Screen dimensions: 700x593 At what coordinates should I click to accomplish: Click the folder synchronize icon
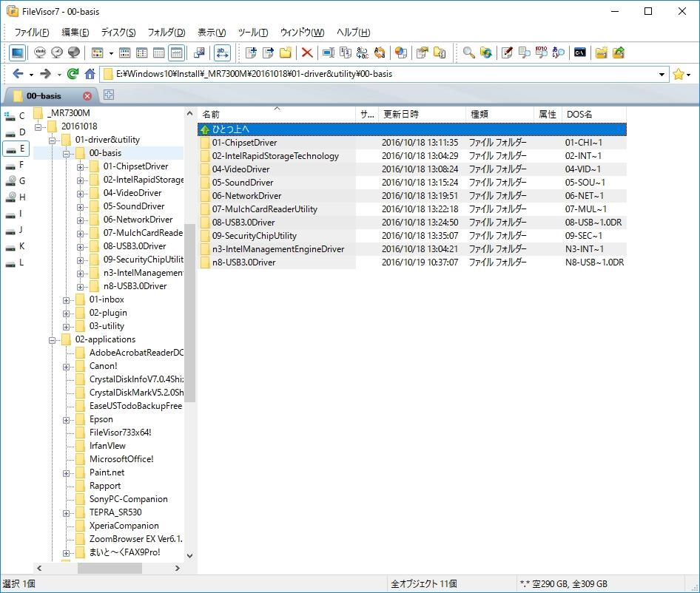(x=485, y=53)
